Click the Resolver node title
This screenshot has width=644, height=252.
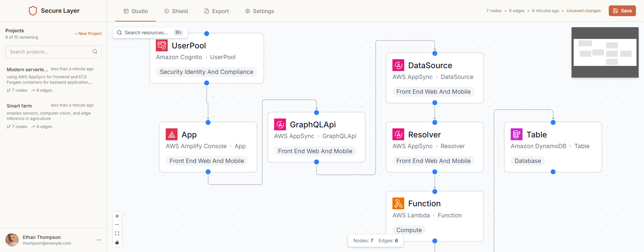(424, 134)
